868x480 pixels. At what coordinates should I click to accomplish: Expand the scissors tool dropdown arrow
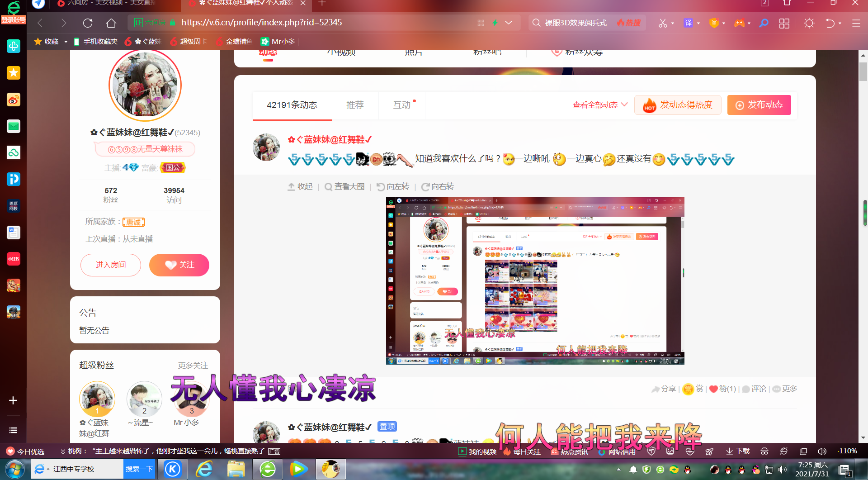[673, 23]
